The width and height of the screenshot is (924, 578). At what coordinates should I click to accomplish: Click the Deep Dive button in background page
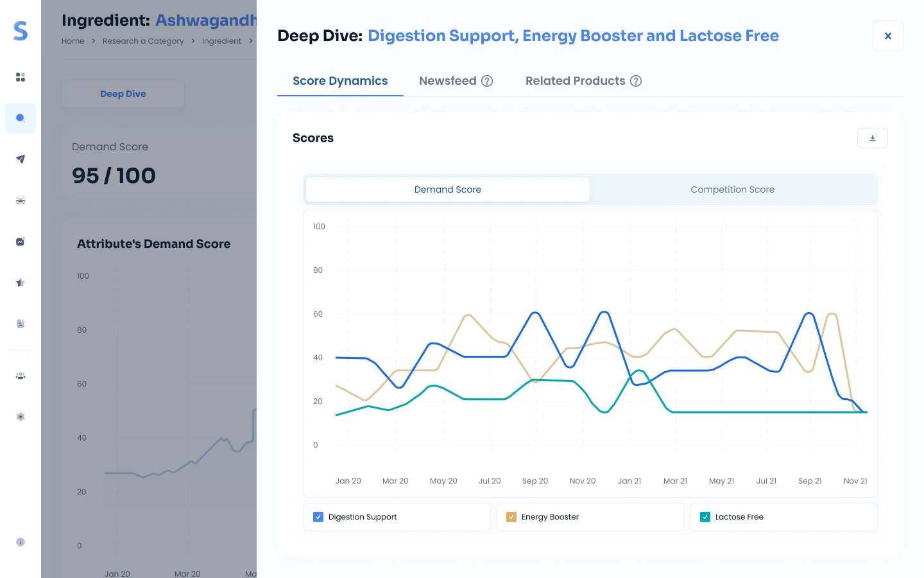click(x=123, y=94)
